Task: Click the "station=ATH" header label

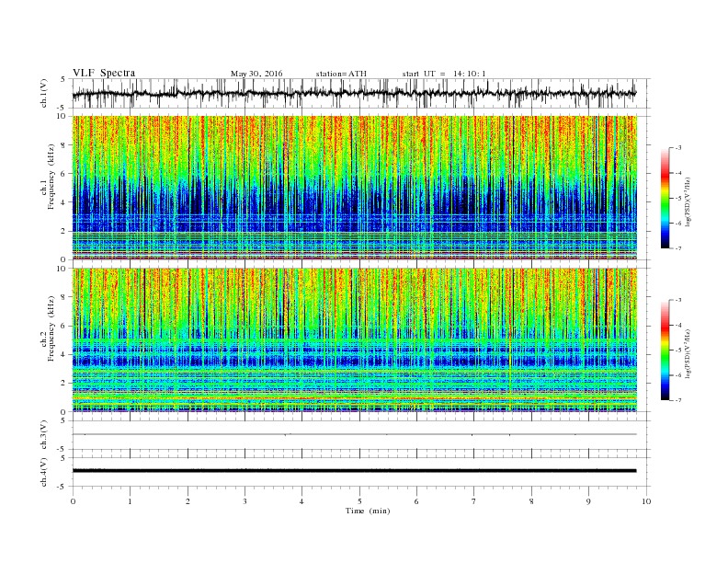Action: click(x=341, y=74)
